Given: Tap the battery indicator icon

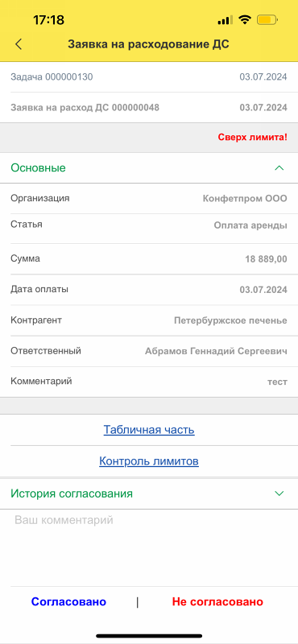Looking at the screenshot, I should click(x=267, y=19).
